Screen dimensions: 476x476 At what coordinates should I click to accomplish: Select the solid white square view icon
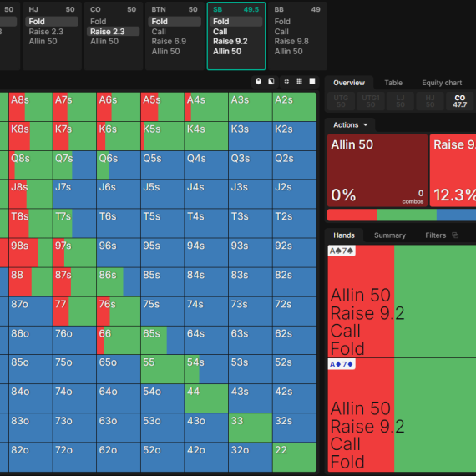coord(312,81)
